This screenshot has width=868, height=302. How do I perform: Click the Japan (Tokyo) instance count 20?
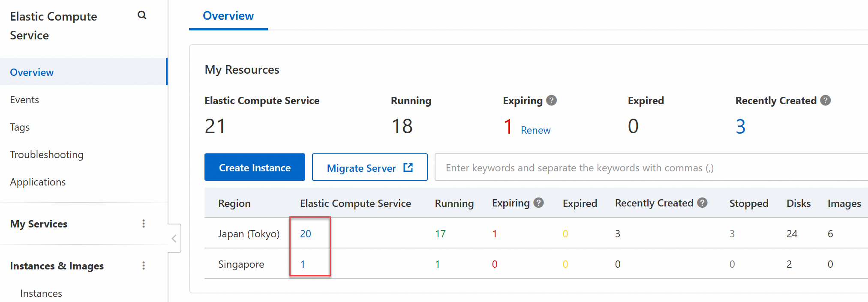[x=306, y=234]
